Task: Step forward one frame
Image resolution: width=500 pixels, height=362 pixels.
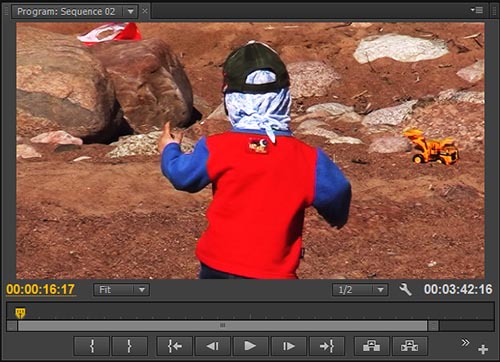Action: 289,346
